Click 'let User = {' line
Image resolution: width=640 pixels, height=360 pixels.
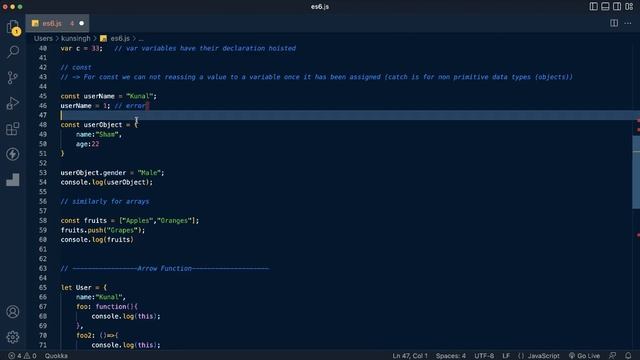point(84,287)
